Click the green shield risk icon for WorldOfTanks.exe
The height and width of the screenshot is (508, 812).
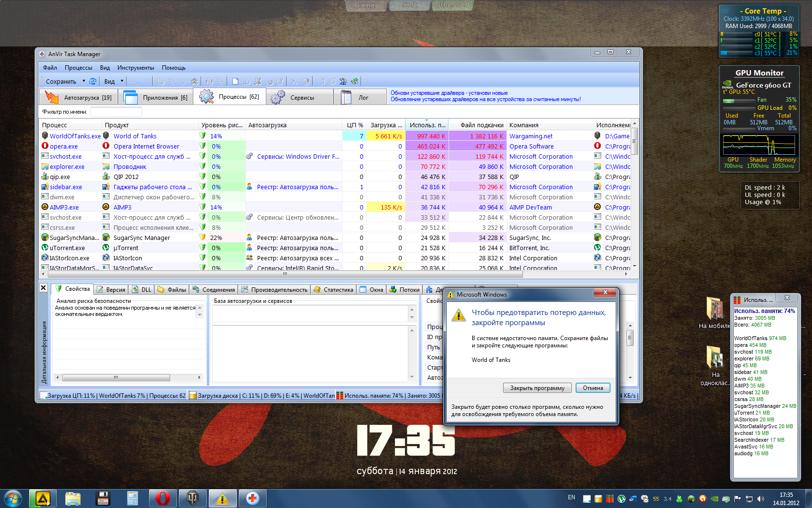203,136
